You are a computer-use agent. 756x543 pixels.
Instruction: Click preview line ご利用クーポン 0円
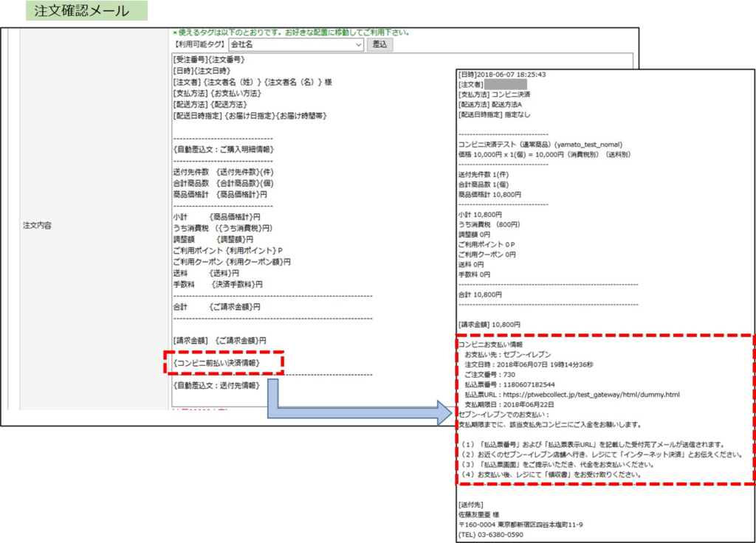click(487, 255)
